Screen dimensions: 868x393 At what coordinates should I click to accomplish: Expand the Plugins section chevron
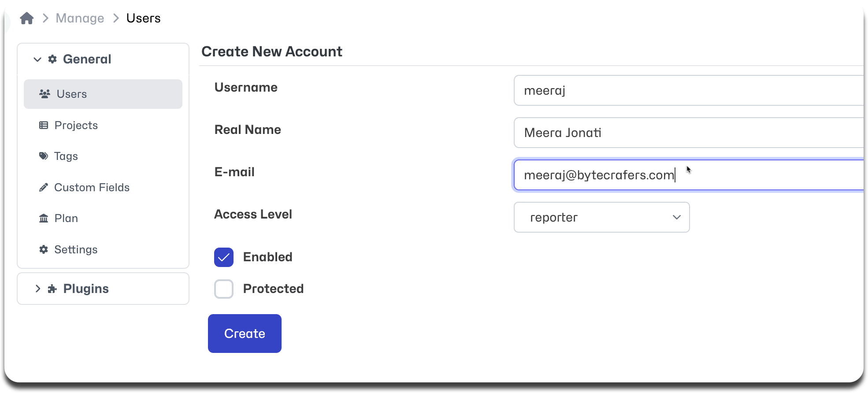[x=38, y=289]
